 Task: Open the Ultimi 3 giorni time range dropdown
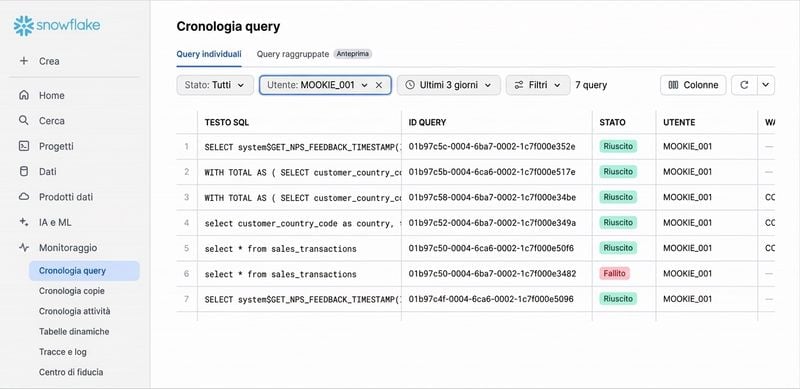(448, 85)
